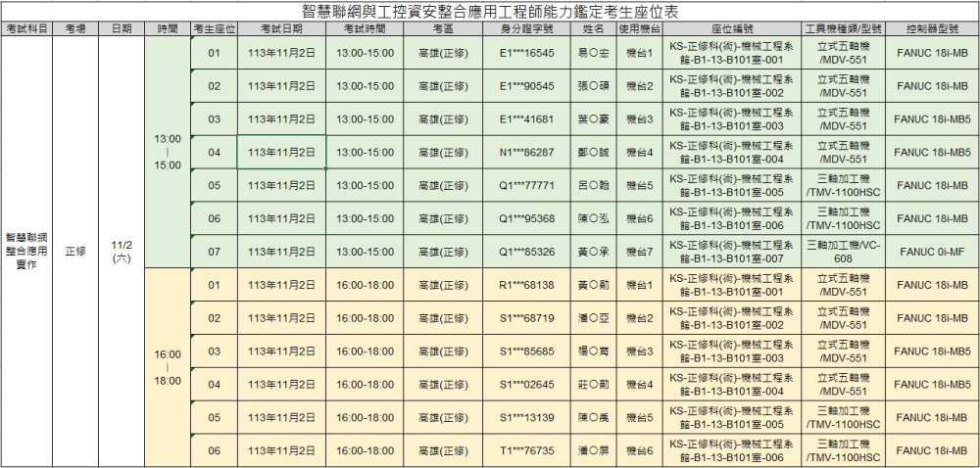Image resolution: width=980 pixels, height=468 pixels.
Task: Click the 工具機種類/型號 column header
Action: [843, 28]
